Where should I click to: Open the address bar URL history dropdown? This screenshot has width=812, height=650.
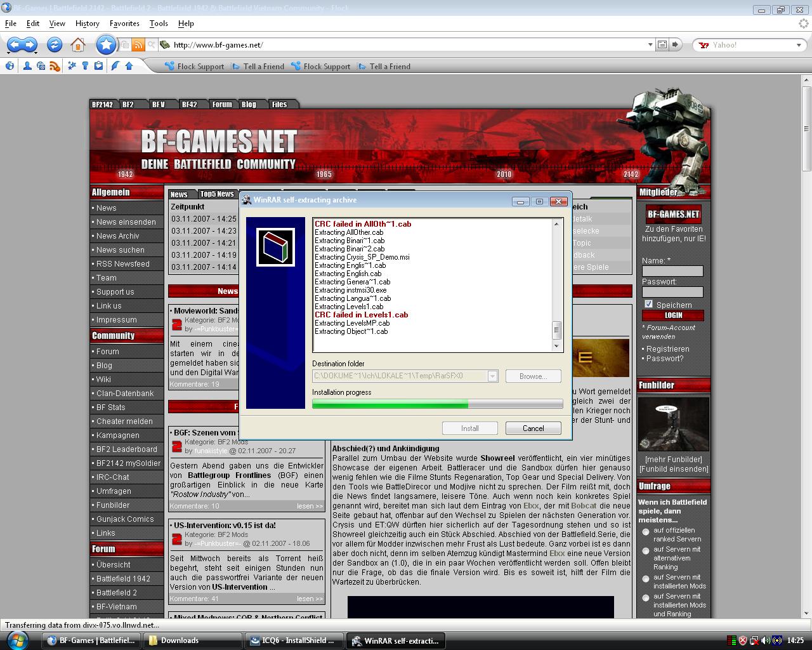coord(650,44)
